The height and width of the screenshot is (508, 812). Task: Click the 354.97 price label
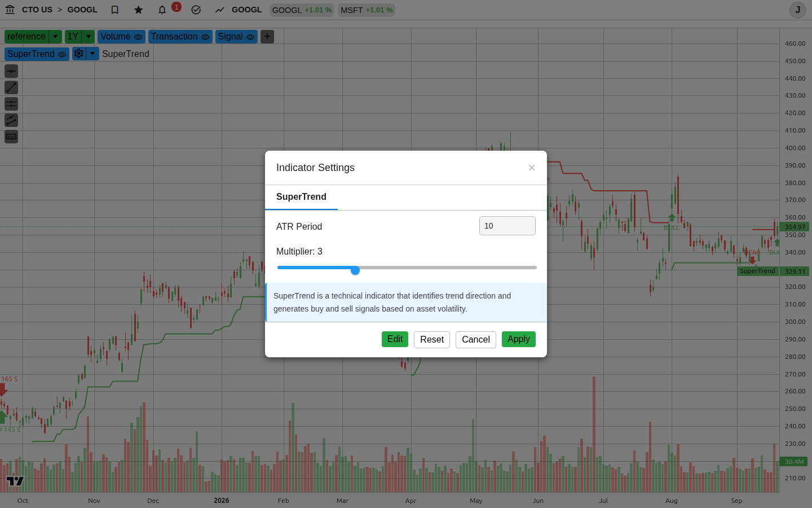pyautogui.click(x=795, y=227)
